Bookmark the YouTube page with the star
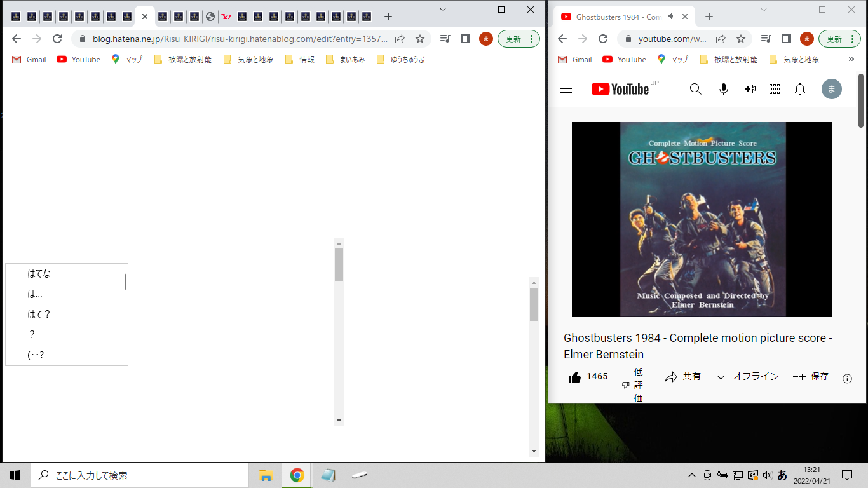 [x=741, y=39]
